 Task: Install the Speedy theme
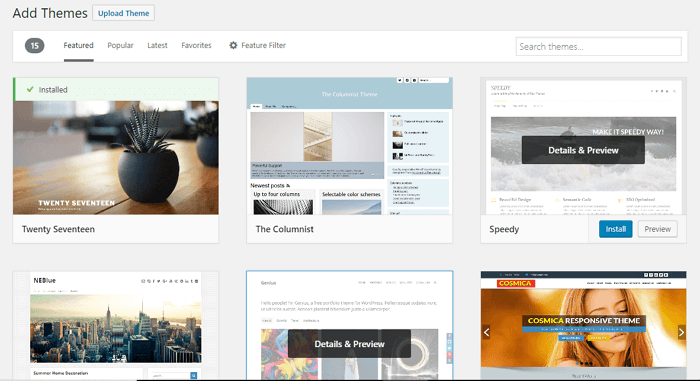pos(615,229)
